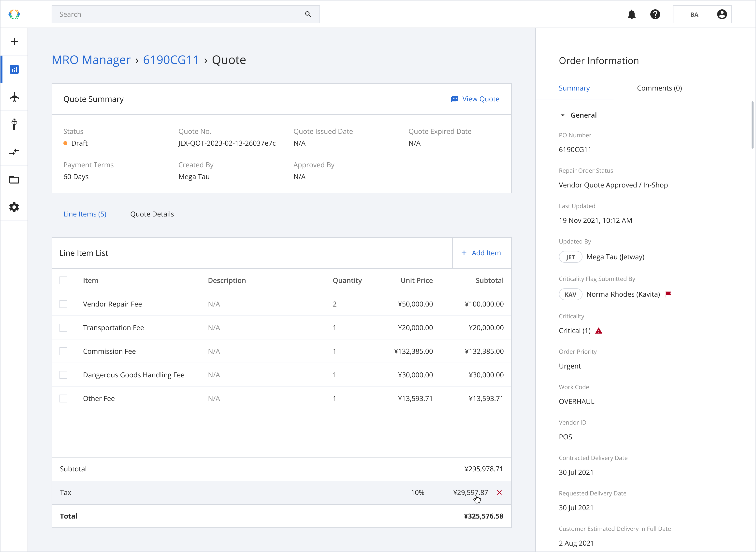The image size is (756, 552).
Task: Check the Other Fee row
Action: 63,399
